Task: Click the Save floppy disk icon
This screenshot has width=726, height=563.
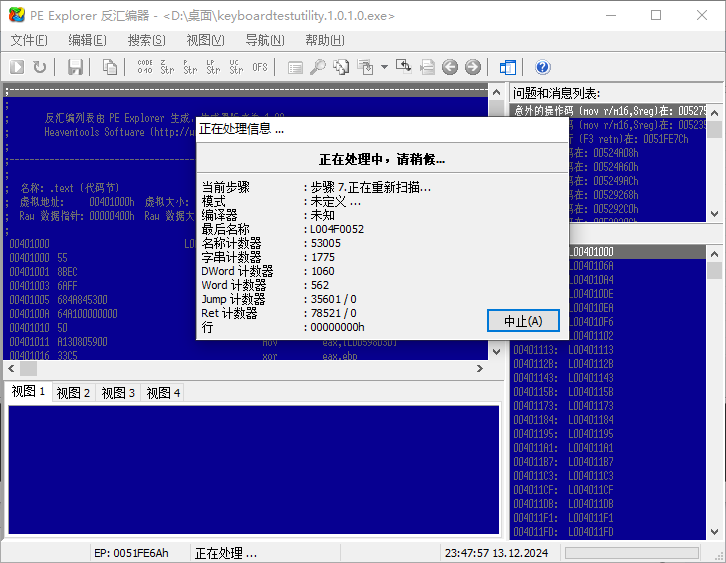Action: click(75, 67)
